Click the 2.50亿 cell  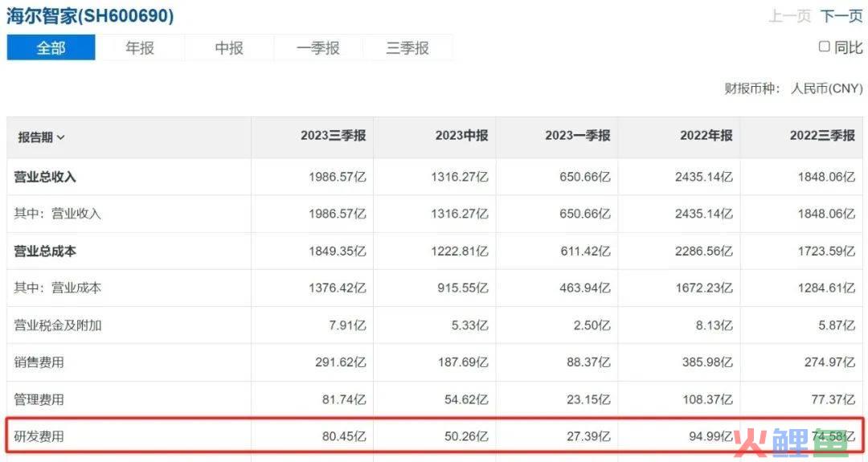(x=592, y=325)
